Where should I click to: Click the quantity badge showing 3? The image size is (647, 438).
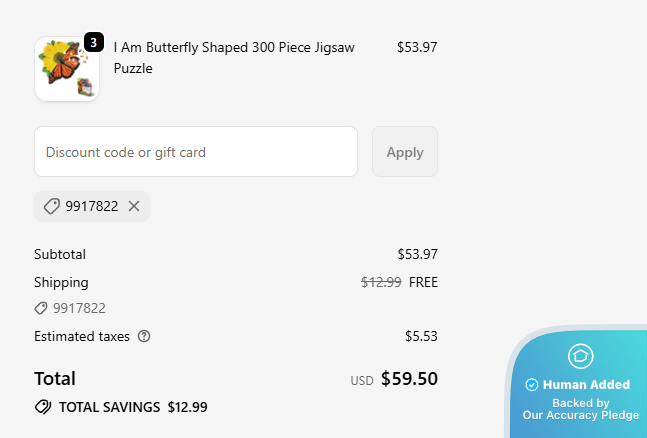[93, 42]
